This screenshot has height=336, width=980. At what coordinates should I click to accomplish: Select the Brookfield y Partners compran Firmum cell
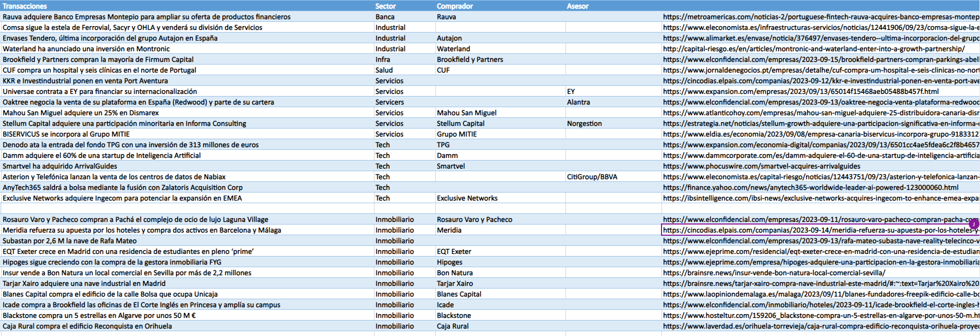point(187,59)
